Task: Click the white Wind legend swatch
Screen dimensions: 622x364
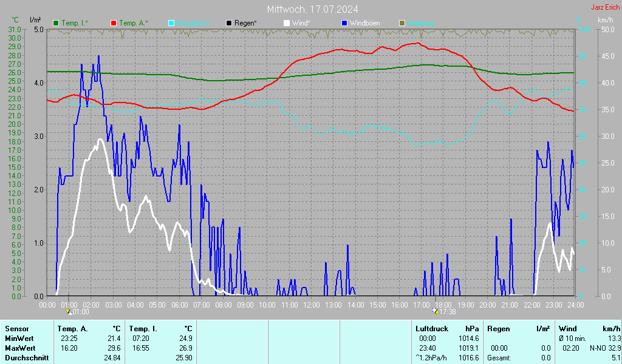Action: tap(287, 23)
